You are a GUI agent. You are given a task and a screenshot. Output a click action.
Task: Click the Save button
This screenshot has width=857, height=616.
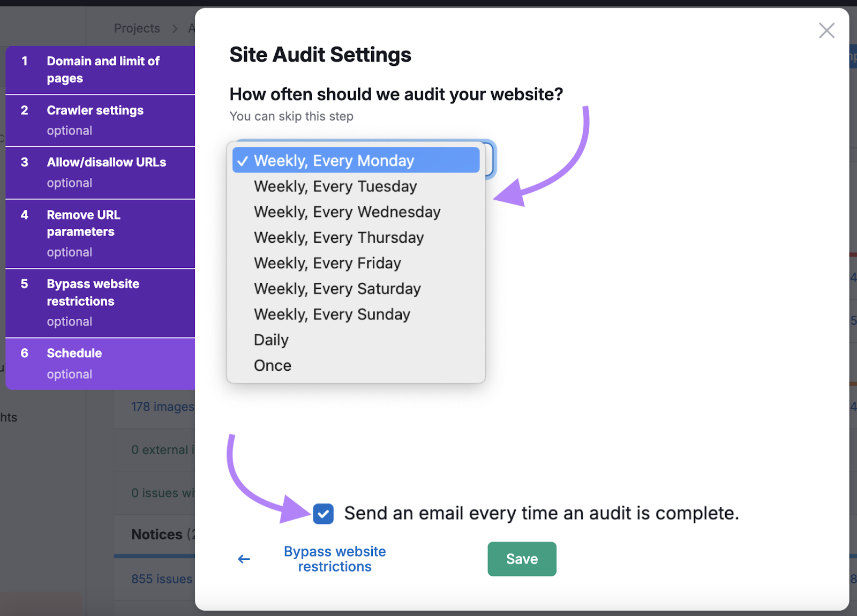coord(521,559)
